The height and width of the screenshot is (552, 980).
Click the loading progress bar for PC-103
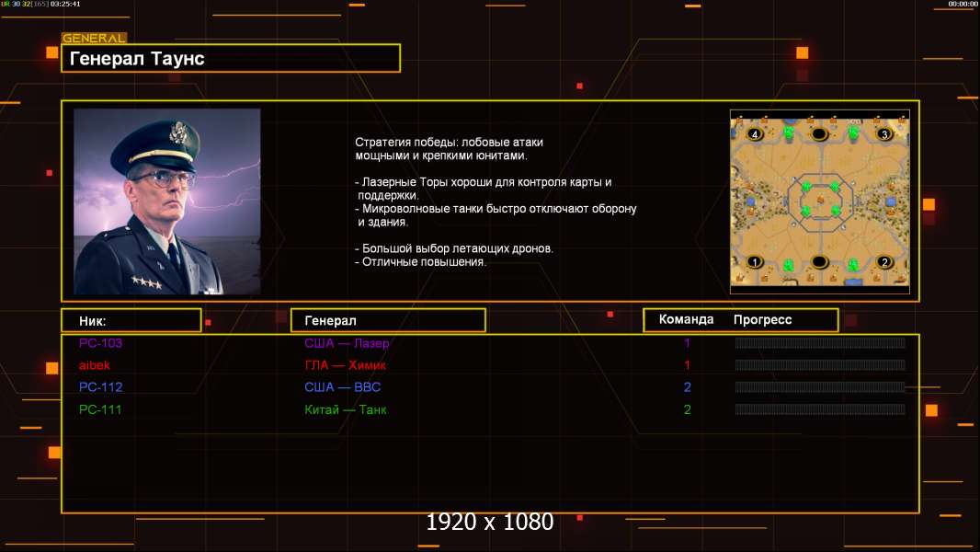pyautogui.click(x=820, y=342)
